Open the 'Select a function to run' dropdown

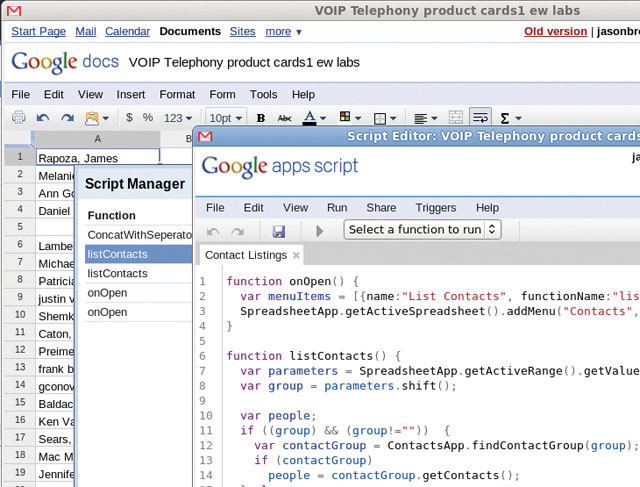422,229
